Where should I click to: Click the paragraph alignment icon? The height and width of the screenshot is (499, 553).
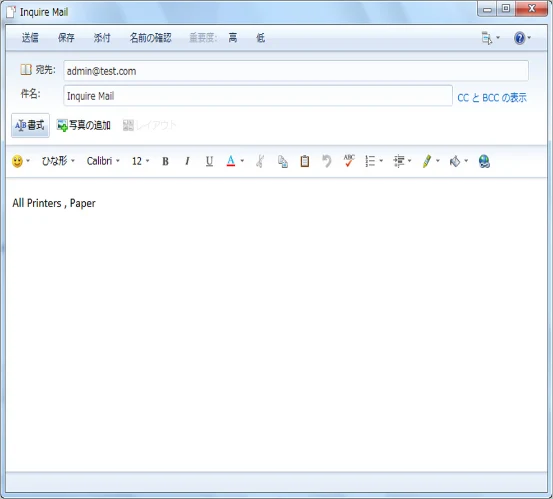[399, 161]
